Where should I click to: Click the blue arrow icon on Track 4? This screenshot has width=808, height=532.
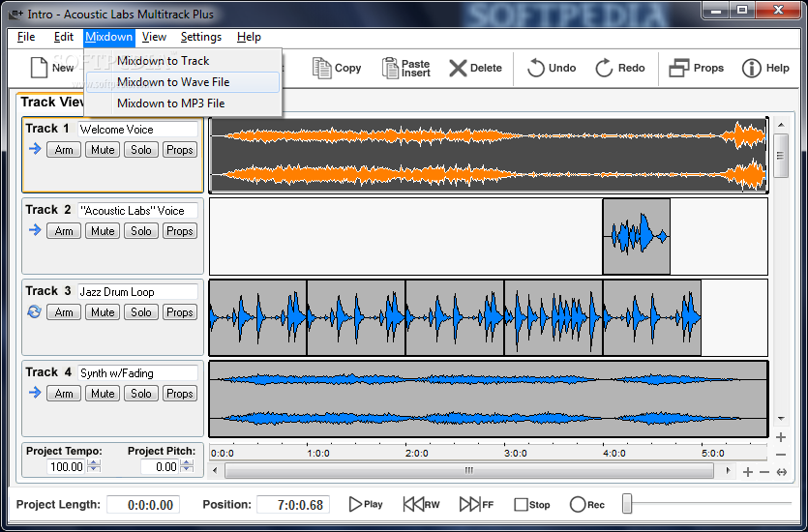pos(35,393)
